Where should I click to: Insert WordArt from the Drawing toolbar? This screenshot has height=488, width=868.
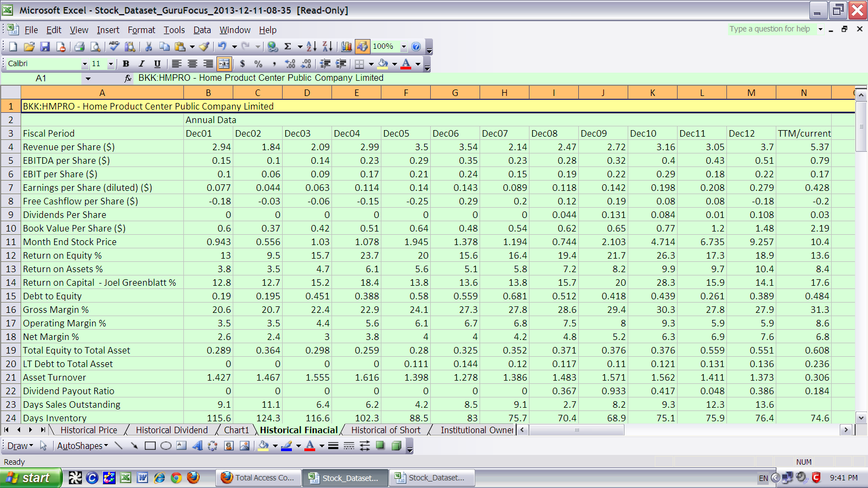pyautogui.click(x=197, y=446)
